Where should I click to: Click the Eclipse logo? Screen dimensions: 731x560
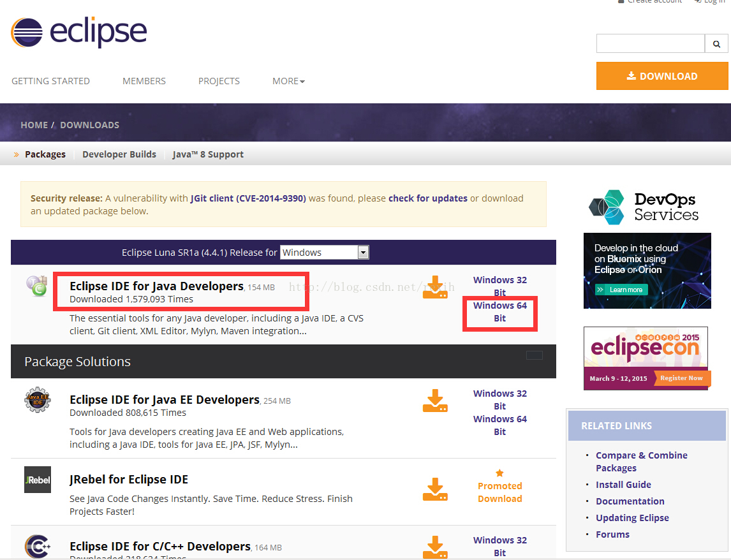click(79, 32)
